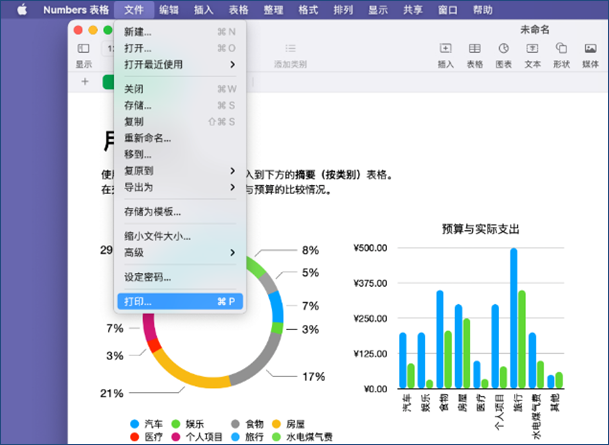Click the 添加类别 toolbar icon
Screen dimensions: 609x445
[x=290, y=49]
